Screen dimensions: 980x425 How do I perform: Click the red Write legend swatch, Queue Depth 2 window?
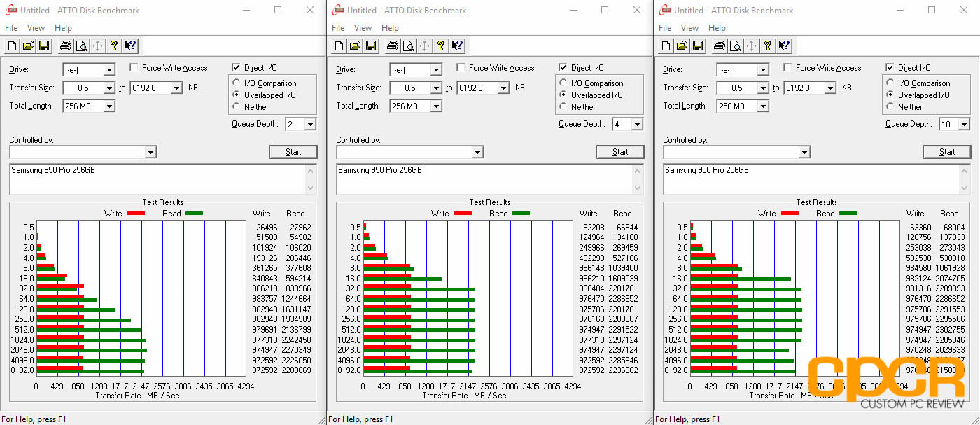click(136, 213)
